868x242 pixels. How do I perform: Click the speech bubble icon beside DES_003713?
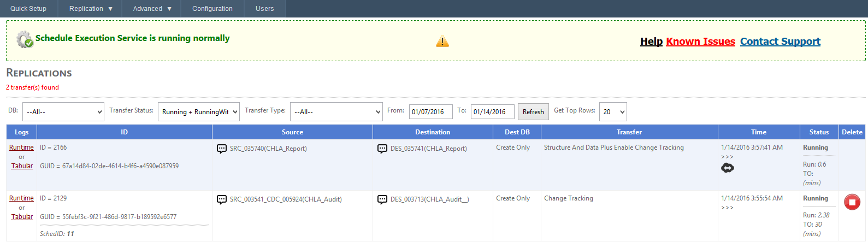pos(382,199)
